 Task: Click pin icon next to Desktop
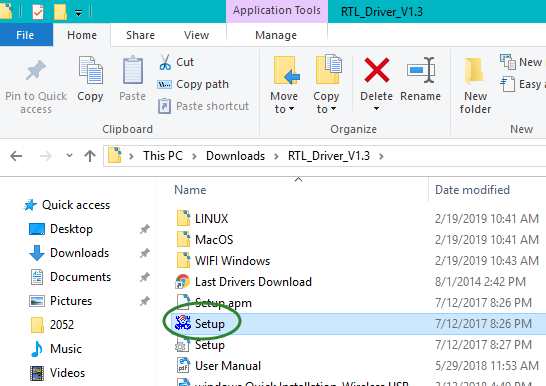pyautogui.click(x=145, y=229)
